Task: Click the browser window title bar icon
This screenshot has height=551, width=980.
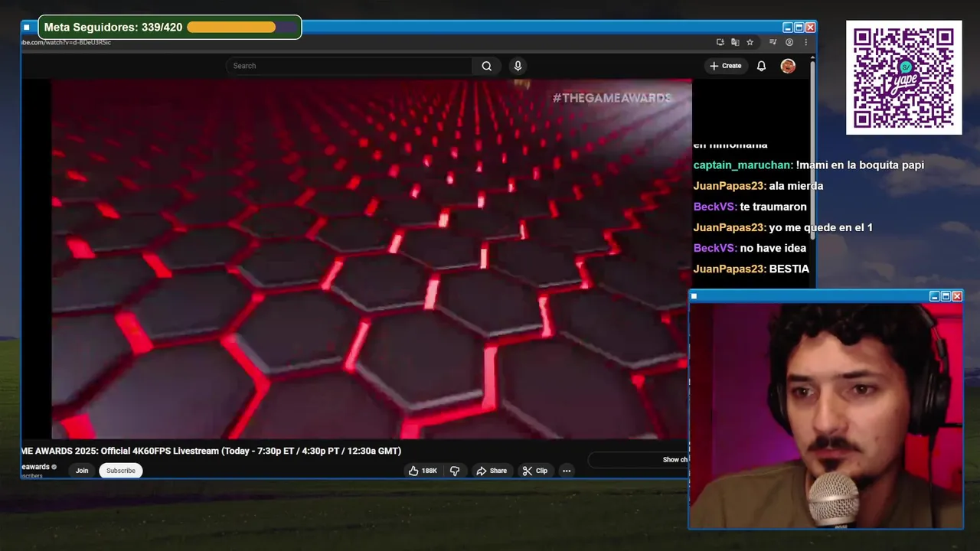Action: [x=27, y=28]
